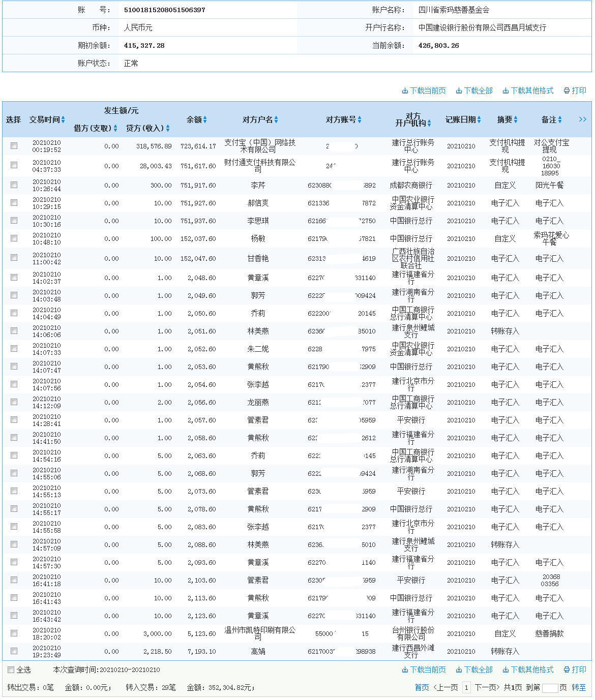Check the checkbox of the 支付宝 transaction row
The image size is (595, 700).
[14, 145]
